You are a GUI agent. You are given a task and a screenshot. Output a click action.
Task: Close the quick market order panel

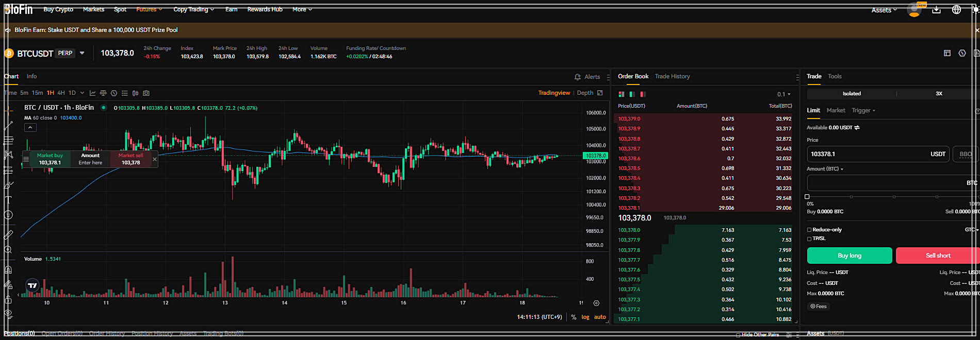coord(155,159)
